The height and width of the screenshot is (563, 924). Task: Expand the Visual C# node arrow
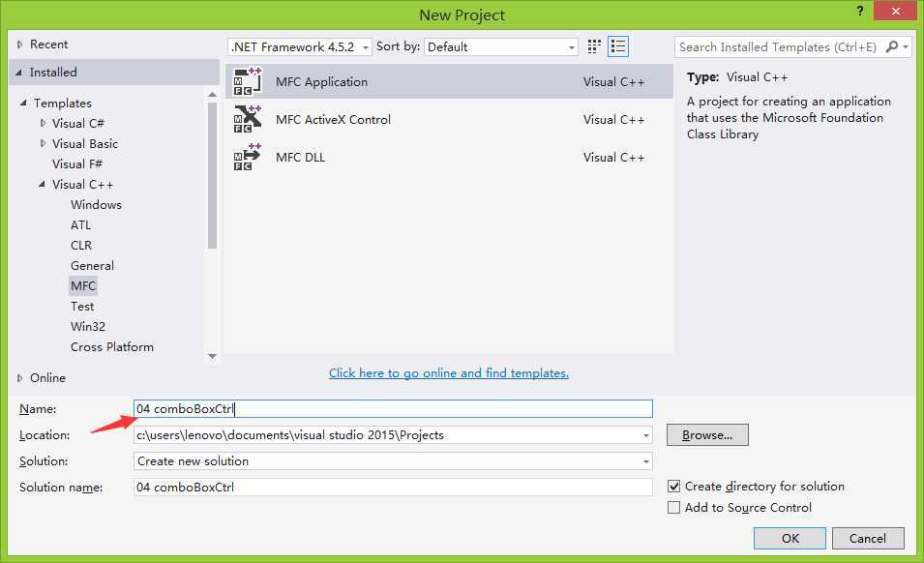(43, 123)
